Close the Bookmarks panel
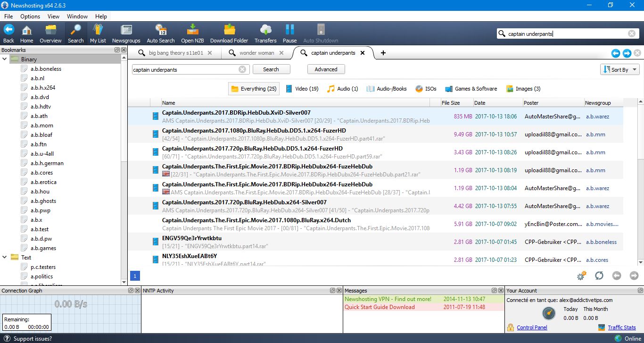 coord(124,50)
